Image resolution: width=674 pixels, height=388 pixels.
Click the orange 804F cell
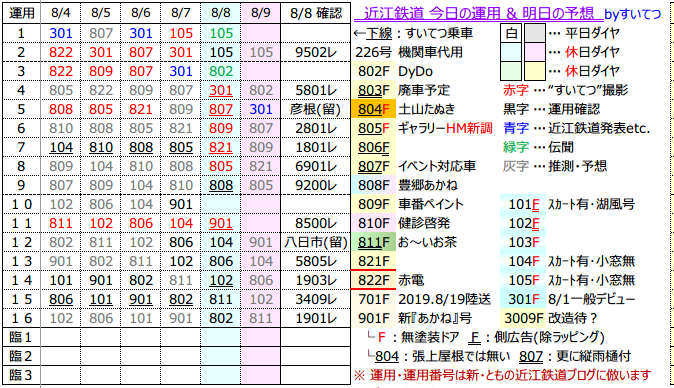[373, 109]
